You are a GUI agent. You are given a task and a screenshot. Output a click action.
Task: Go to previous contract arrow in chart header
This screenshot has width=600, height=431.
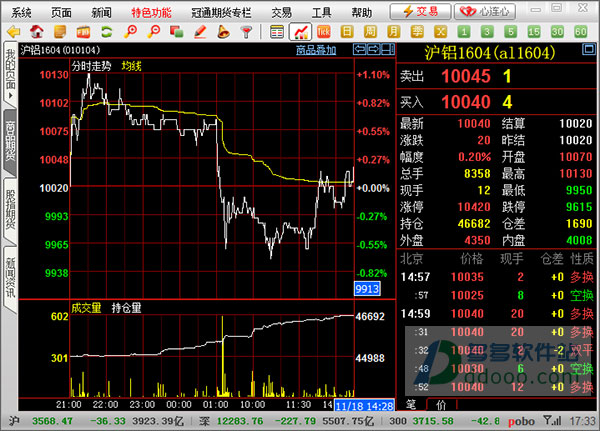pos(359,49)
